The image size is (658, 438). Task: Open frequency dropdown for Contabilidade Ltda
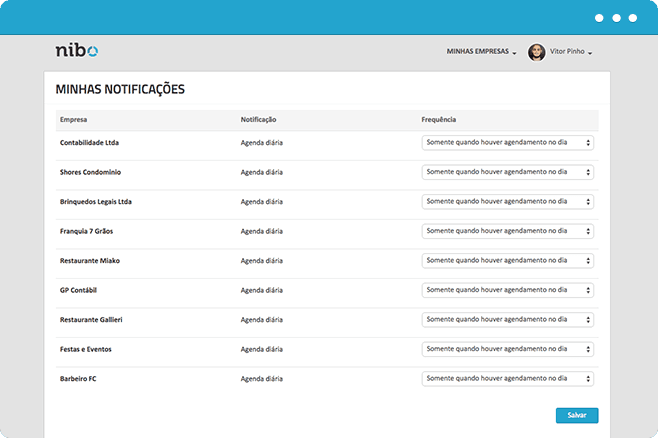click(x=508, y=143)
